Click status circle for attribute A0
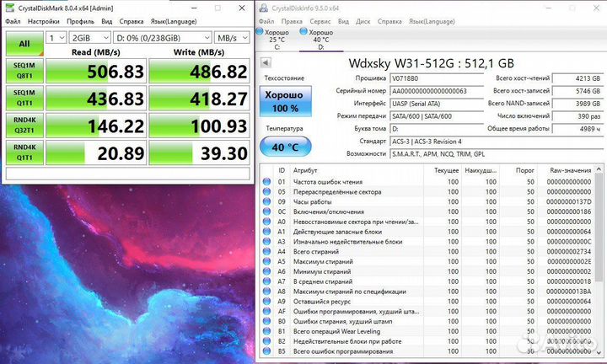The image size is (607, 364). pos(266,222)
